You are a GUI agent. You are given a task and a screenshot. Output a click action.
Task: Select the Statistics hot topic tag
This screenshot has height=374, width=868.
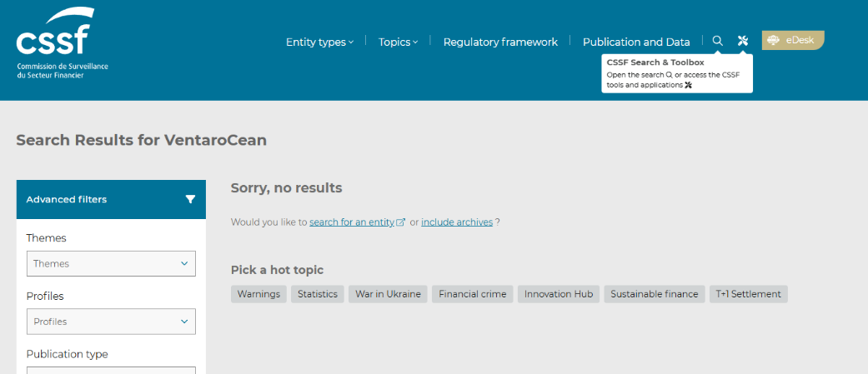[x=318, y=294]
